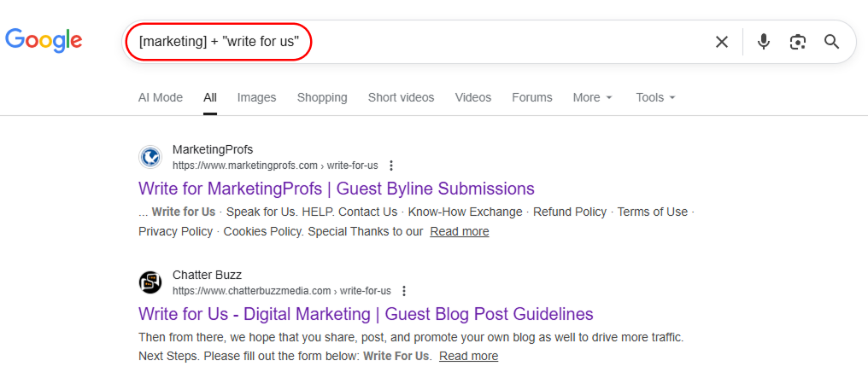Click the chatterbuzzmedia.com write-for-us URL

(282, 291)
